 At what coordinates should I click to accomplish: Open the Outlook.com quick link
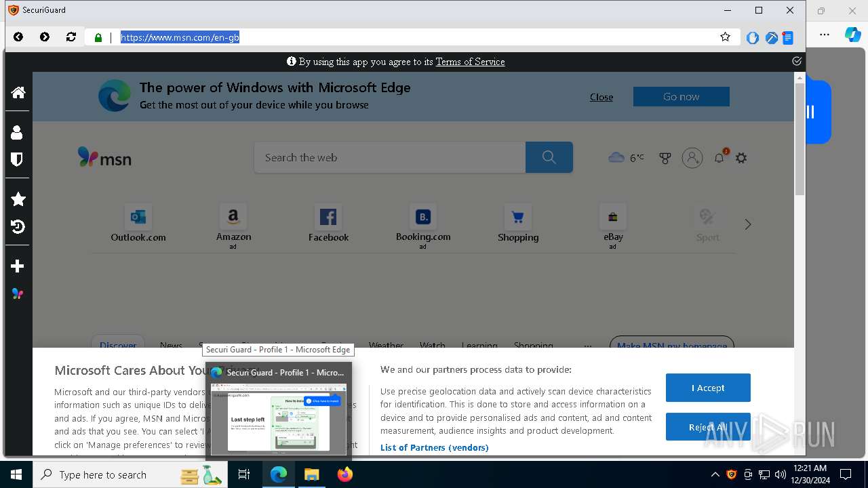click(138, 224)
